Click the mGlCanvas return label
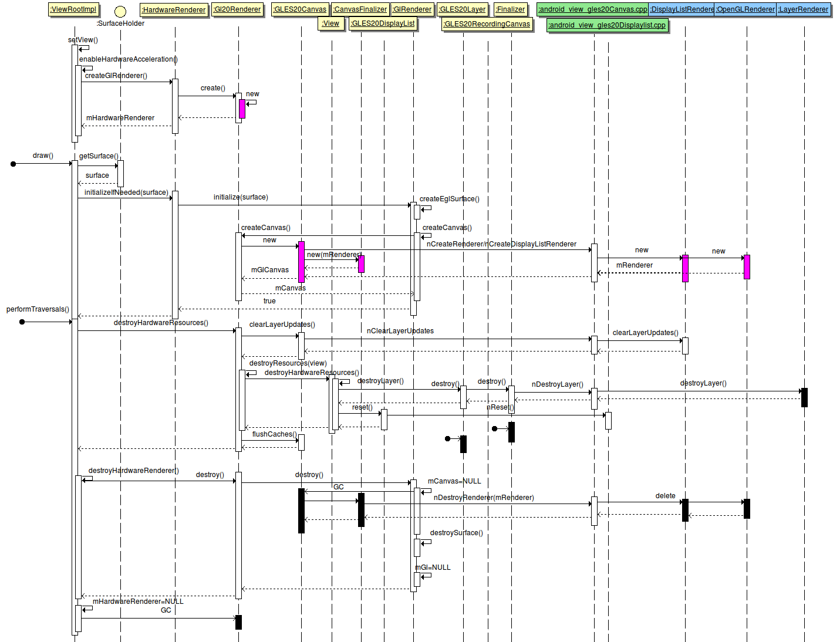 tap(270, 270)
